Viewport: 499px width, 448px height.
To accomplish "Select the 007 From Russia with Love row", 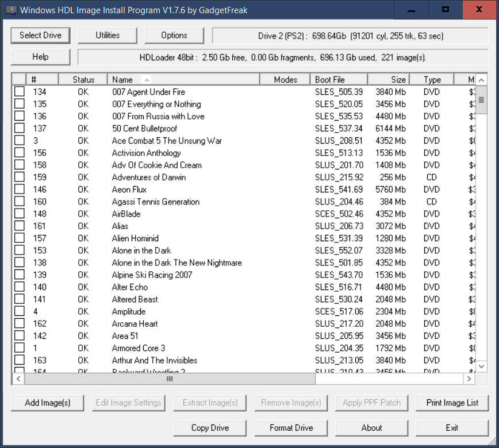I will click(x=244, y=116).
